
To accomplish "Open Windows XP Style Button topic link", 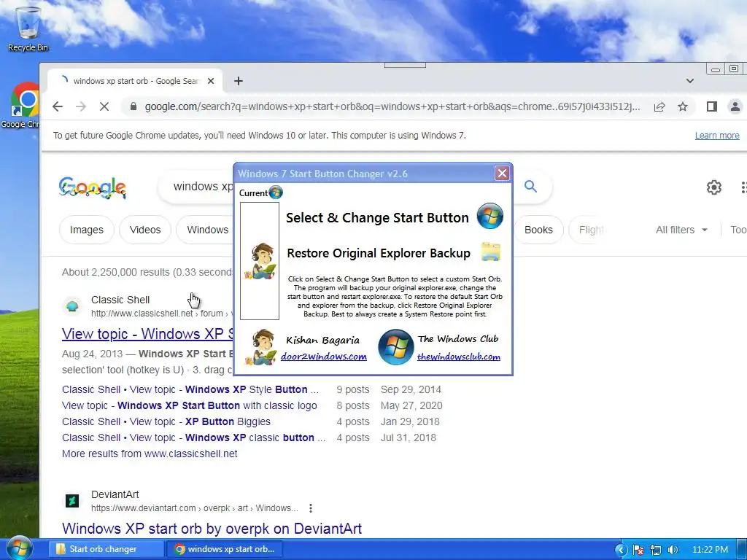I will [x=190, y=389].
